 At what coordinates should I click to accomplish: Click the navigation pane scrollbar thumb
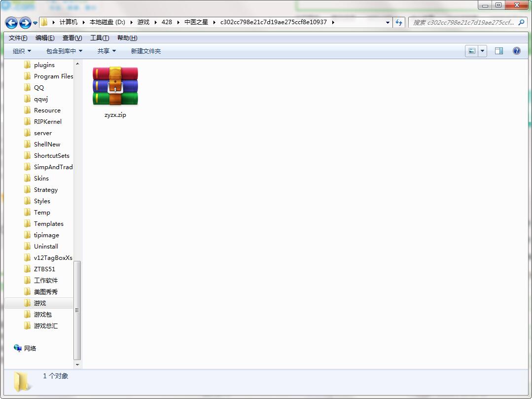click(77, 310)
